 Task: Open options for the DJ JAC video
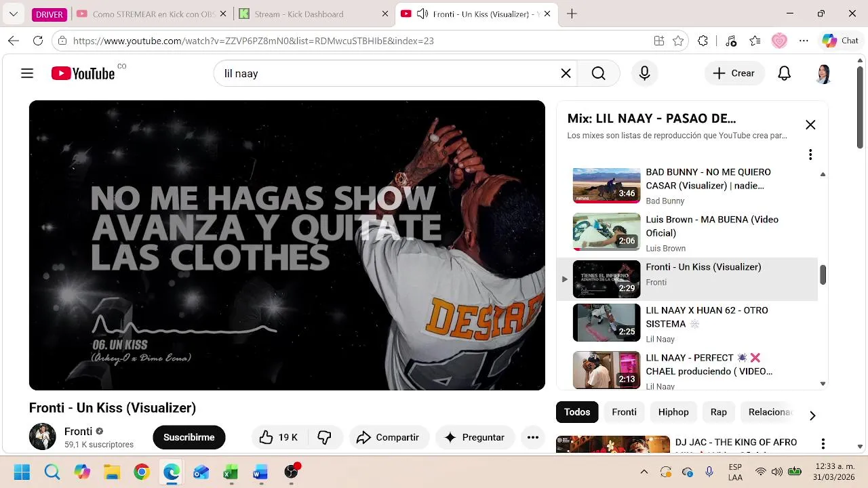[x=823, y=444]
